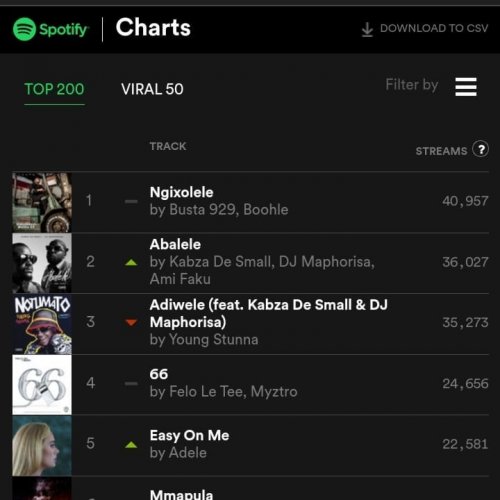Image resolution: width=500 pixels, height=500 pixels.
Task: Open the Abalele track title
Action: 175,244
